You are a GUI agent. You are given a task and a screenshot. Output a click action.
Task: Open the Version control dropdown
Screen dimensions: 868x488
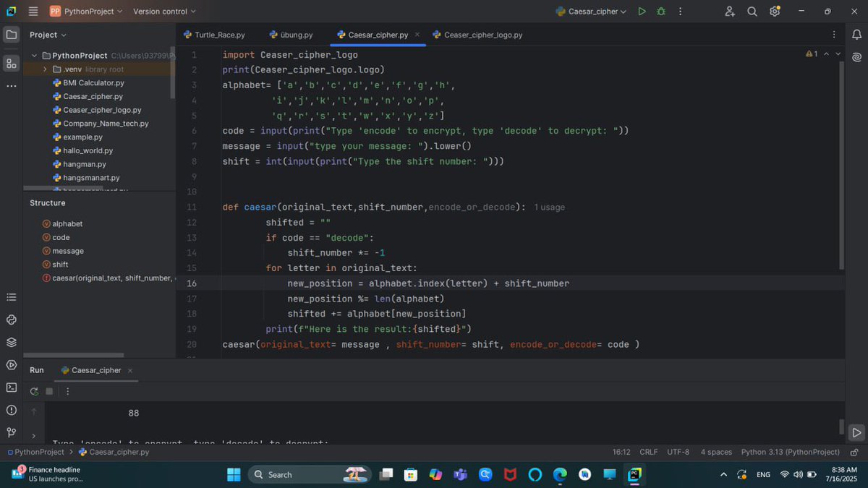point(165,12)
